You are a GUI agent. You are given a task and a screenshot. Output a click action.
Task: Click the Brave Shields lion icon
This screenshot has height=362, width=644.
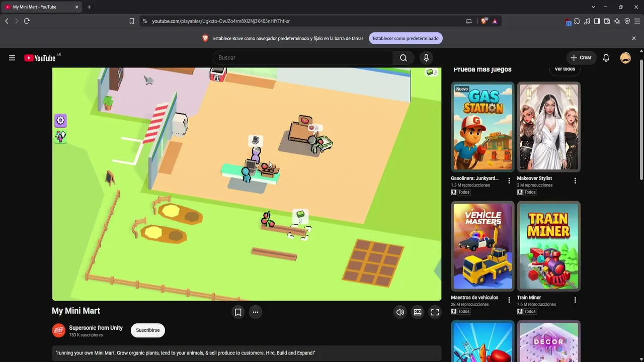[x=484, y=21]
